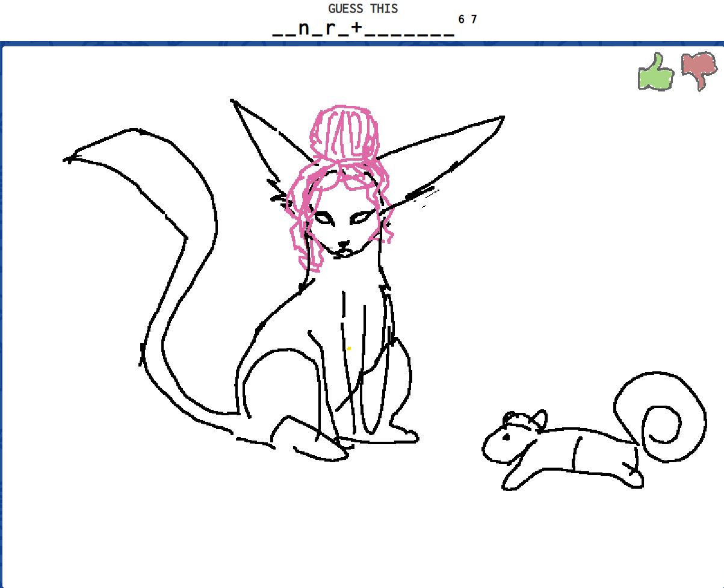This screenshot has height=588, width=724.
Task: Click the revealed letter 'r' in hint
Action: [330, 28]
